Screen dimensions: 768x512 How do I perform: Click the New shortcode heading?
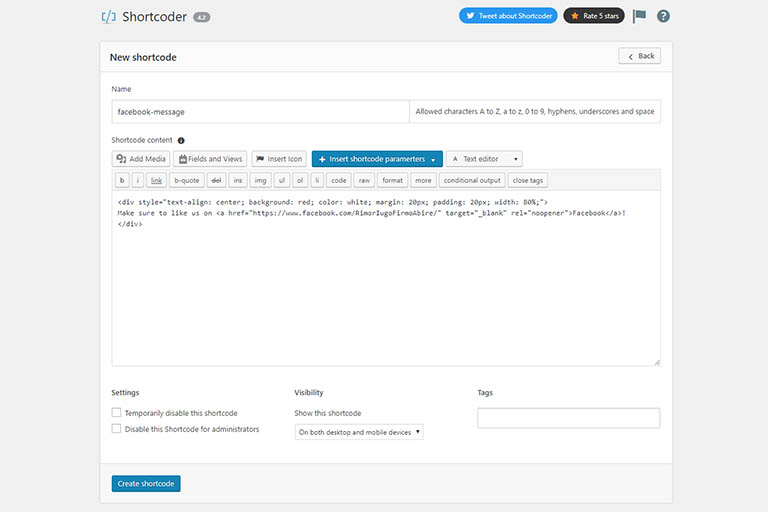pyautogui.click(x=143, y=57)
